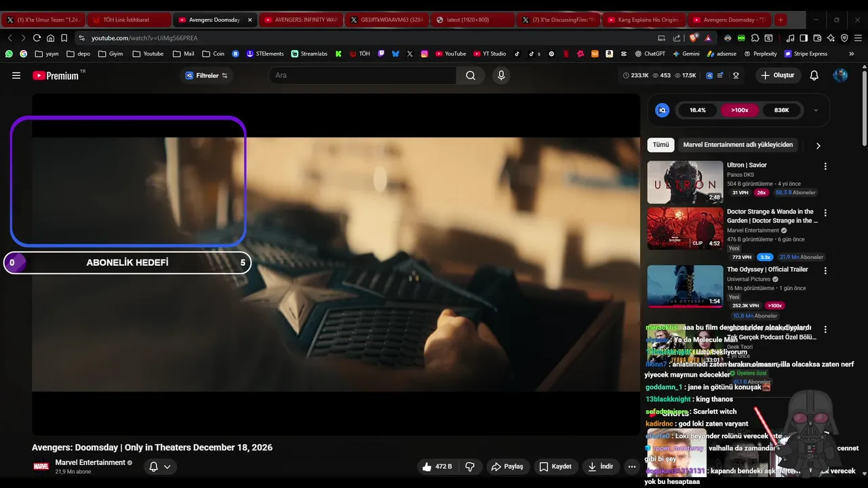This screenshot has height=488, width=868.
Task: Open Brave Rewards triangle icon
Action: 708,38
